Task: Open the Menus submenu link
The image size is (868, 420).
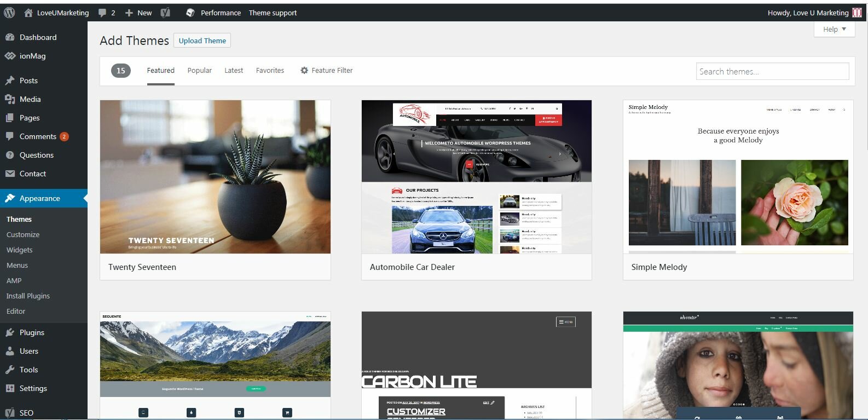Action: pyautogui.click(x=17, y=265)
